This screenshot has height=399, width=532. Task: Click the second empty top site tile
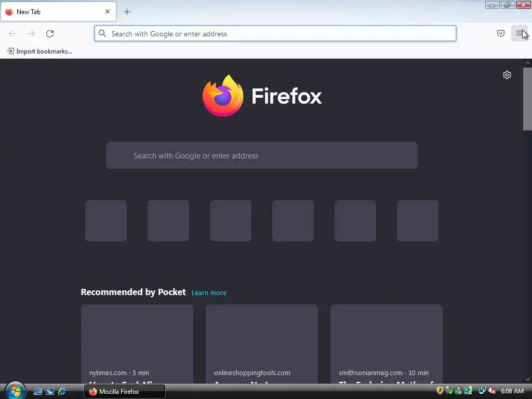click(x=168, y=220)
